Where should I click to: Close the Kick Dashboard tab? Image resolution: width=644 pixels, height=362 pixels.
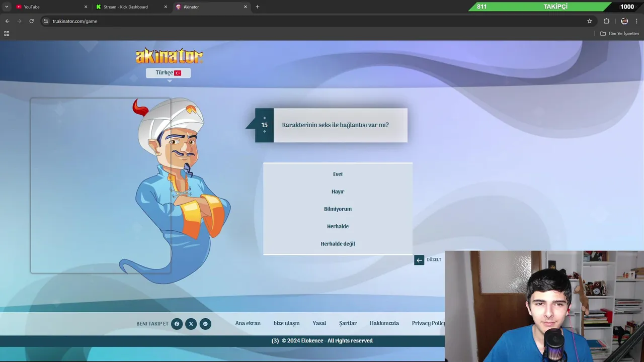click(166, 7)
